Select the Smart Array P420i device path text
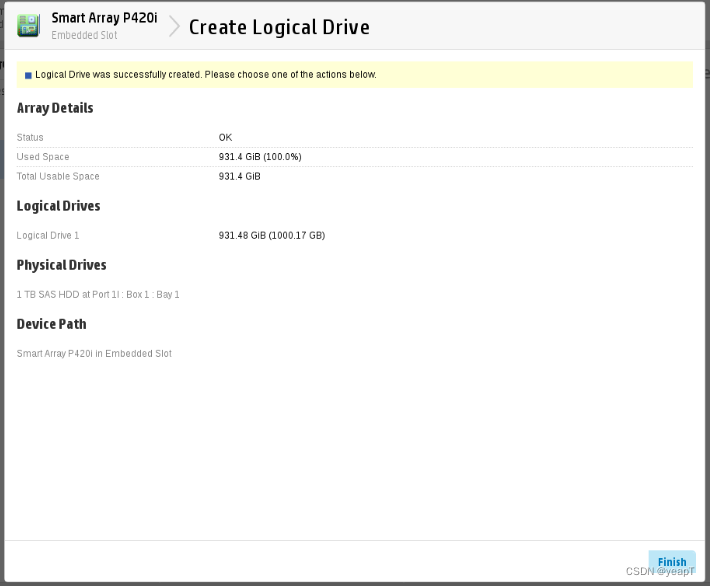The image size is (710, 586). [94, 354]
